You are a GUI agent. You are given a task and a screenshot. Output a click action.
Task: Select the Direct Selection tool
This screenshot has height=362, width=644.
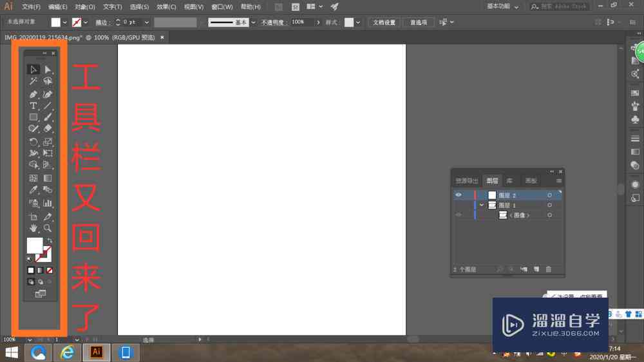(48, 70)
